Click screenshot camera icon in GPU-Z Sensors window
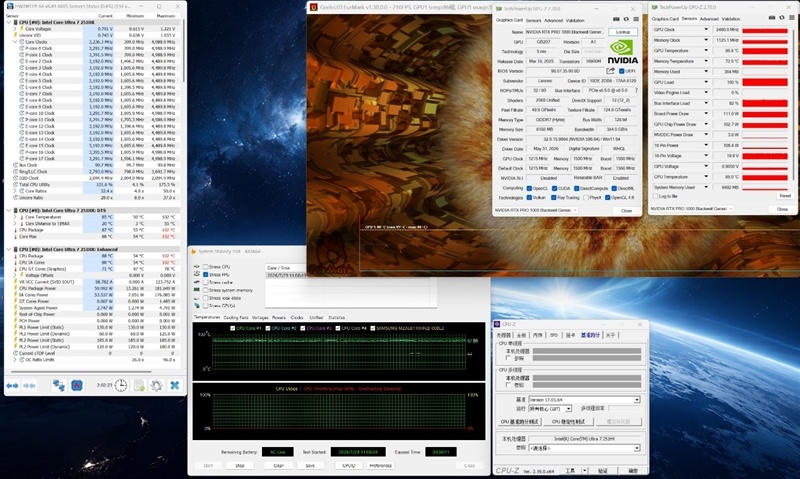Viewport: 800px width, 479px height. [772, 18]
